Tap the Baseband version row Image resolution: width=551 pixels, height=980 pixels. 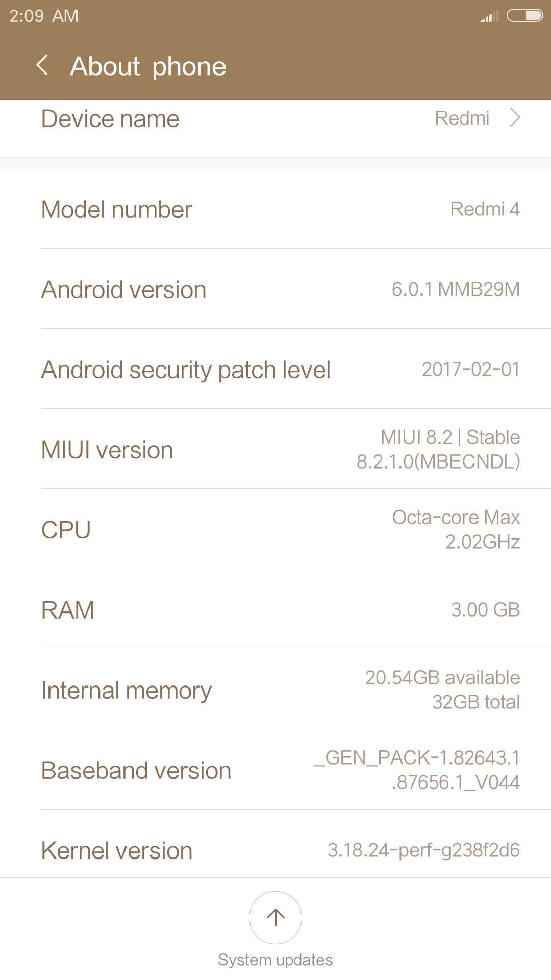tap(275, 770)
